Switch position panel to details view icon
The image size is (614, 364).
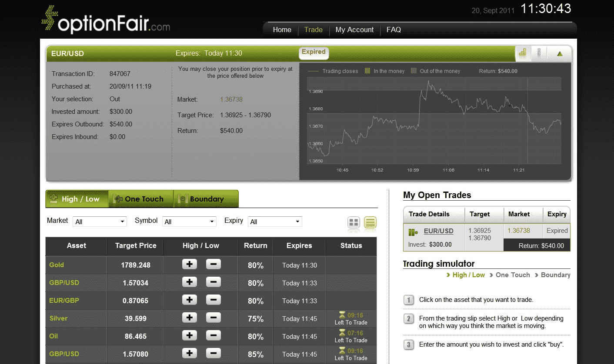point(539,53)
